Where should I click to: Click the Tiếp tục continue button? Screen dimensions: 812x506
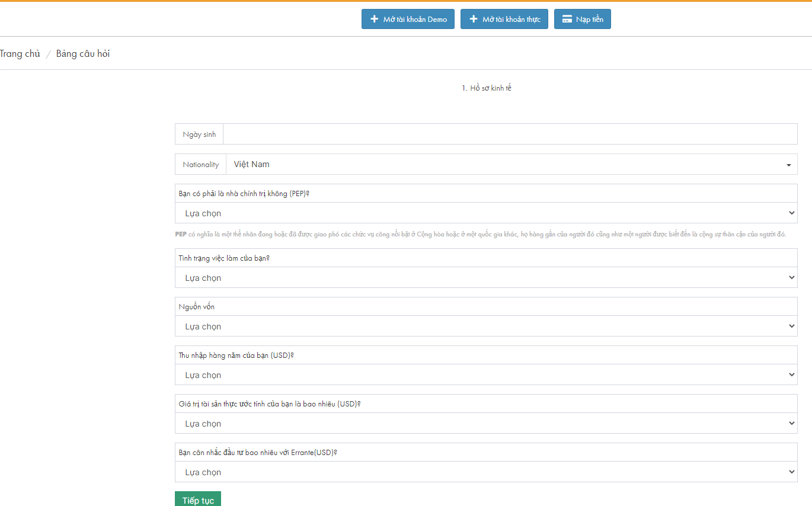pos(198,499)
